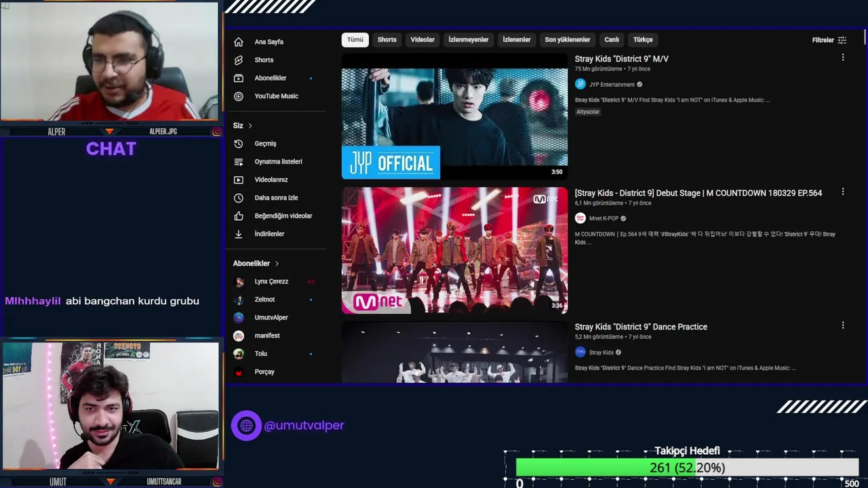Screen dimensions: 868x488
Task: Select the Tolu channel avatar
Action: [x=239, y=354]
